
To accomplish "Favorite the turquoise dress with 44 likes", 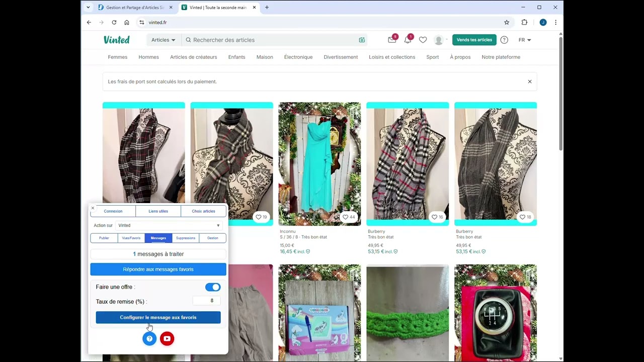I will [349, 217].
